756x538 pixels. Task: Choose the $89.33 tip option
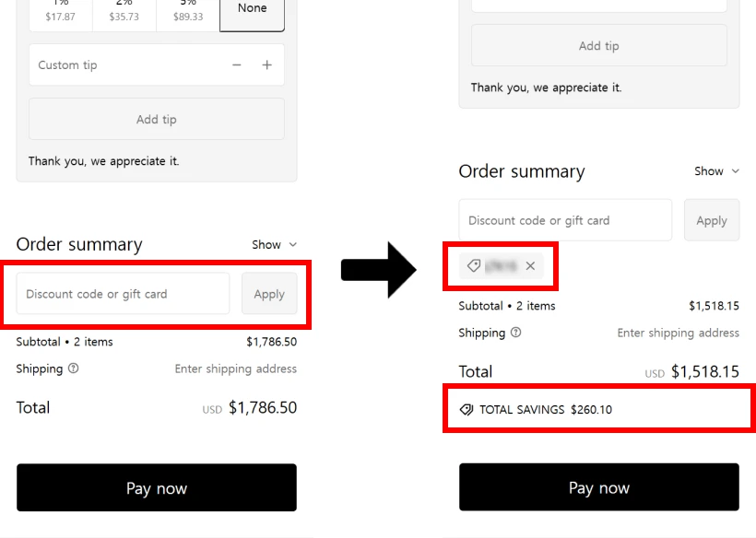click(188, 11)
